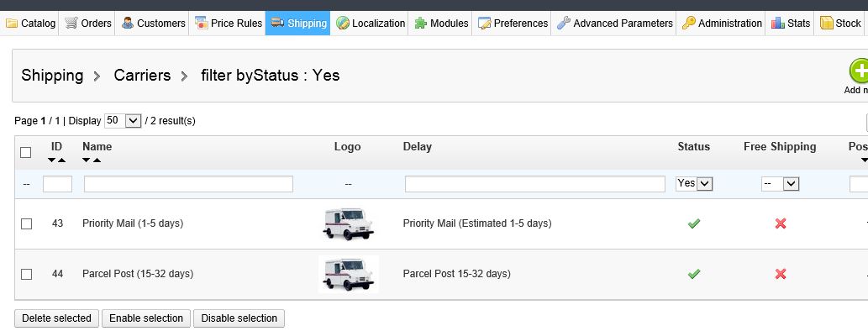Image resolution: width=868 pixels, height=331 pixels.
Task: Click the red free shipping cross for Parcel Post
Action: tap(781, 274)
